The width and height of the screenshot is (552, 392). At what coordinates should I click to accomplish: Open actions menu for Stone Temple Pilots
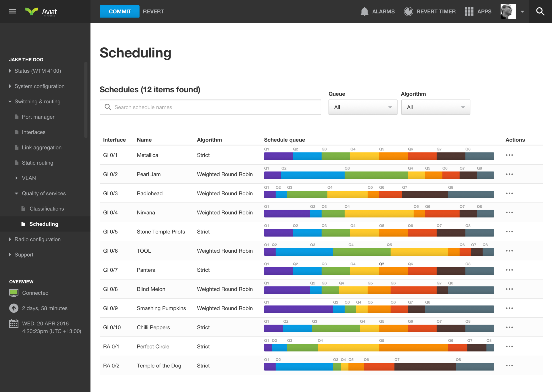[x=509, y=232]
